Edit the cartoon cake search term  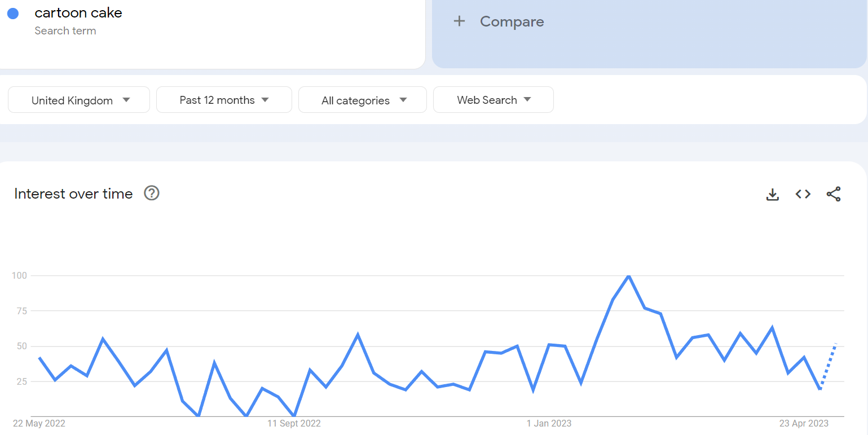[x=78, y=12]
